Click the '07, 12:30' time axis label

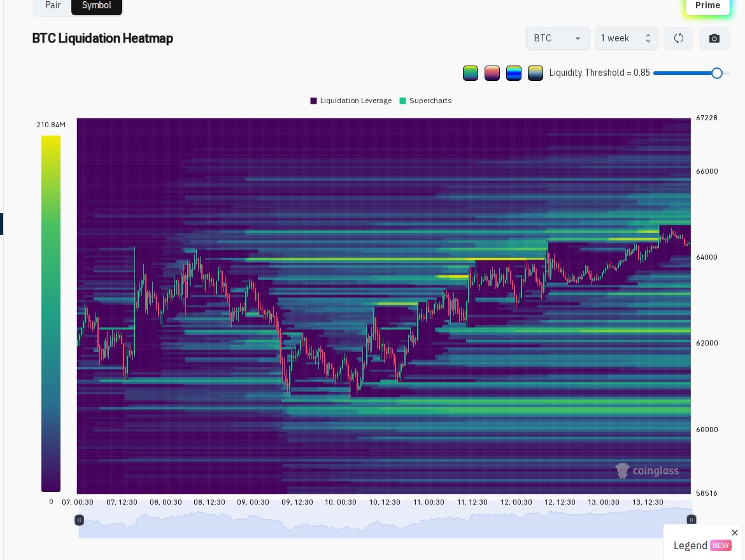click(x=122, y=502)
